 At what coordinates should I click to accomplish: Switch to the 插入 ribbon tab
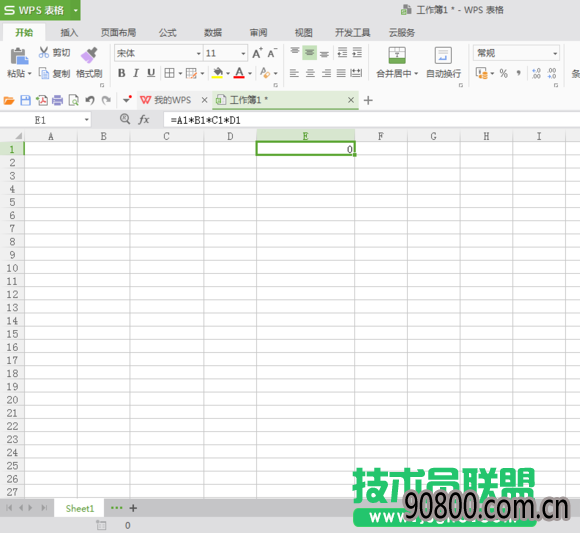point(69,33)
